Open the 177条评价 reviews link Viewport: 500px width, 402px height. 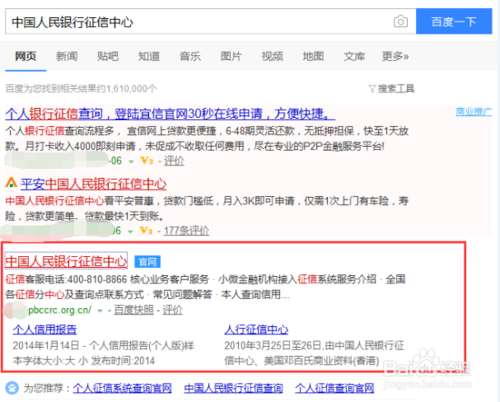point(186,230)
